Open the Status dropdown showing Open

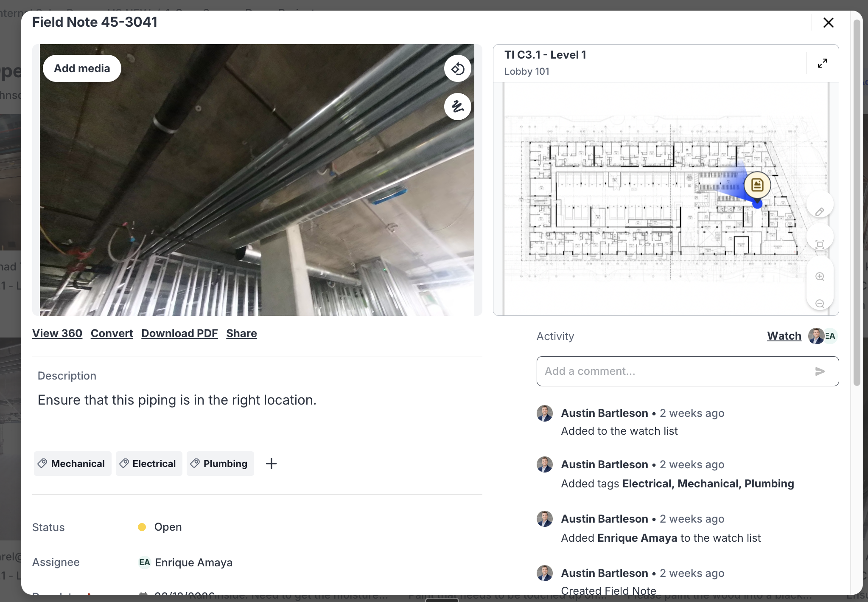(x=160, y=527)
